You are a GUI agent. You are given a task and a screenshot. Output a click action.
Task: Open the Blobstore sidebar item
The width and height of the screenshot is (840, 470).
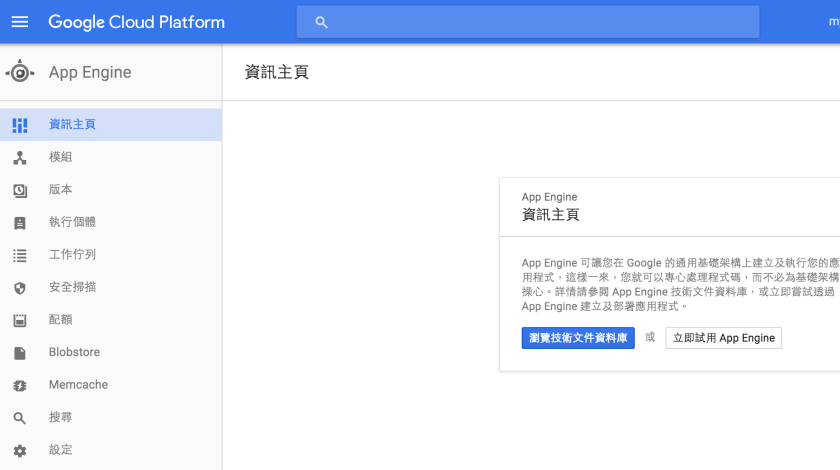(110, 352)
